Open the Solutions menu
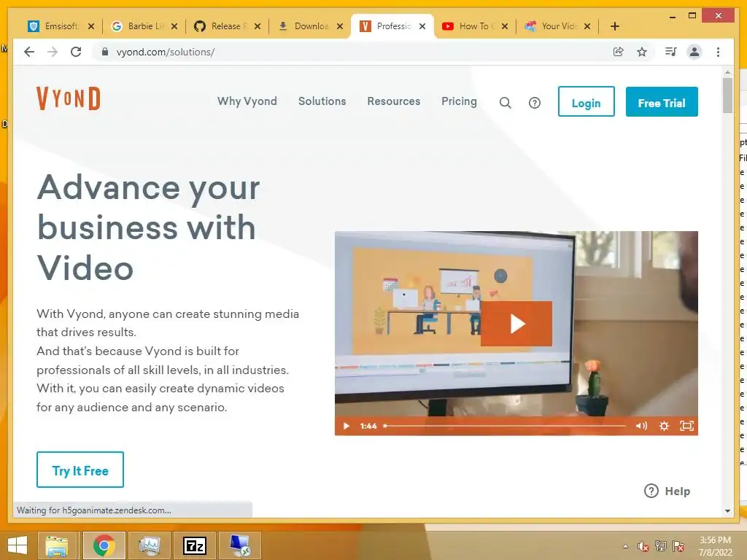This screenshot has width=747, height=560. coord(322,101)
